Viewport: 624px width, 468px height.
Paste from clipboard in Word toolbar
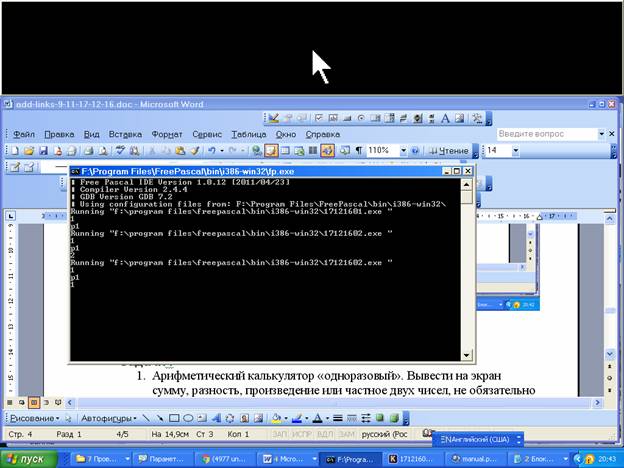point(180,150)
